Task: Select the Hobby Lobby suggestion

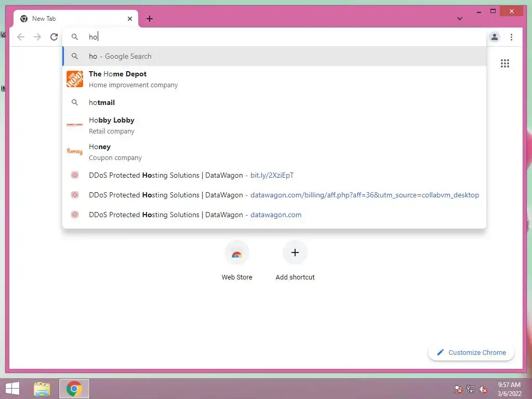Action: point(274,126)
